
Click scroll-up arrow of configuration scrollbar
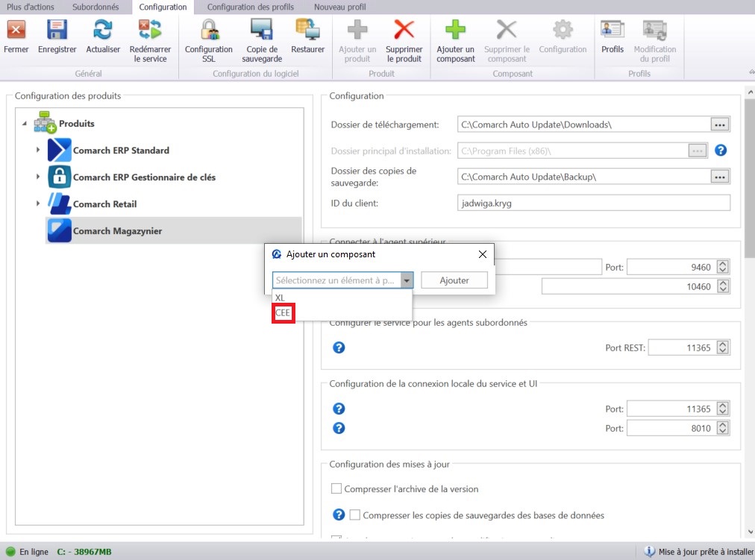751,91
